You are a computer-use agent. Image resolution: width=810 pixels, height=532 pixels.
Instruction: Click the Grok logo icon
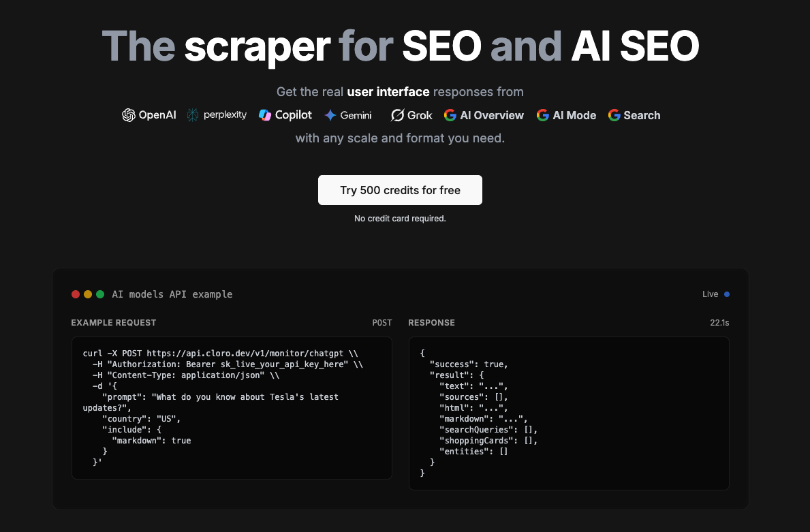[397, 115]
